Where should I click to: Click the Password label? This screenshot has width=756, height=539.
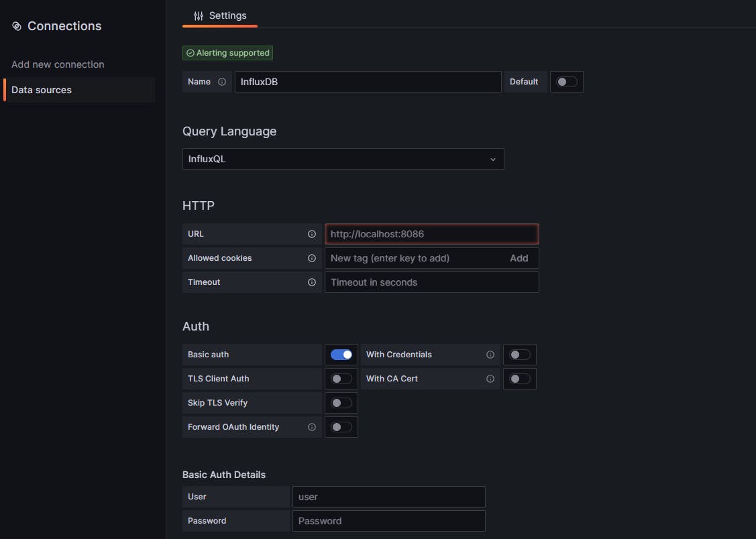(207, 521)
